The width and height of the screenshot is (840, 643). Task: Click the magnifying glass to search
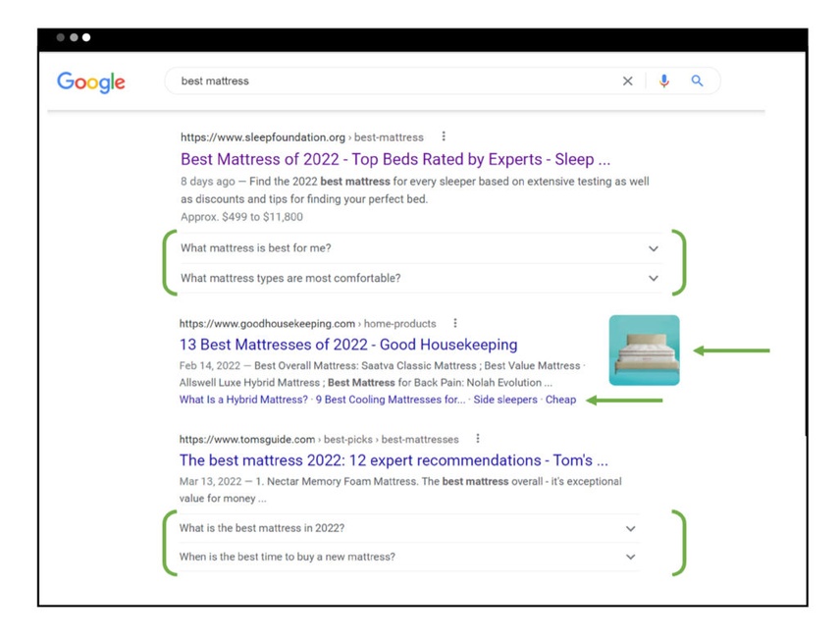(697, 80)
